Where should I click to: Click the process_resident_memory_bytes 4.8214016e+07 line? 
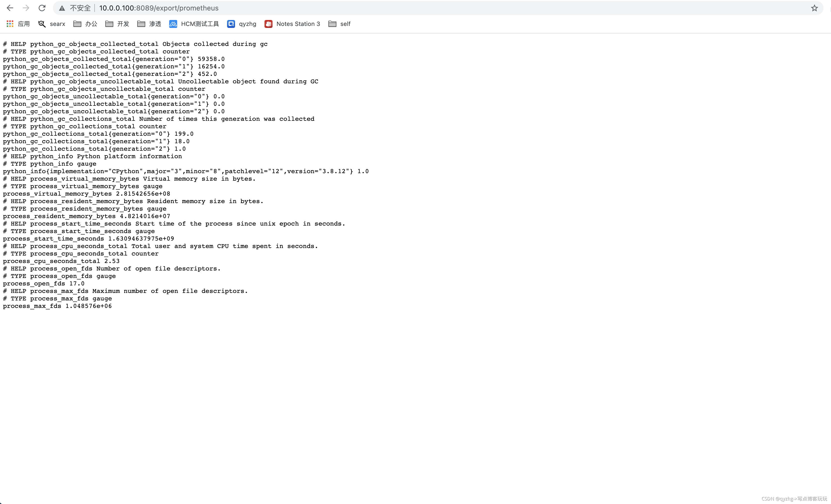(x=87, y=216)
